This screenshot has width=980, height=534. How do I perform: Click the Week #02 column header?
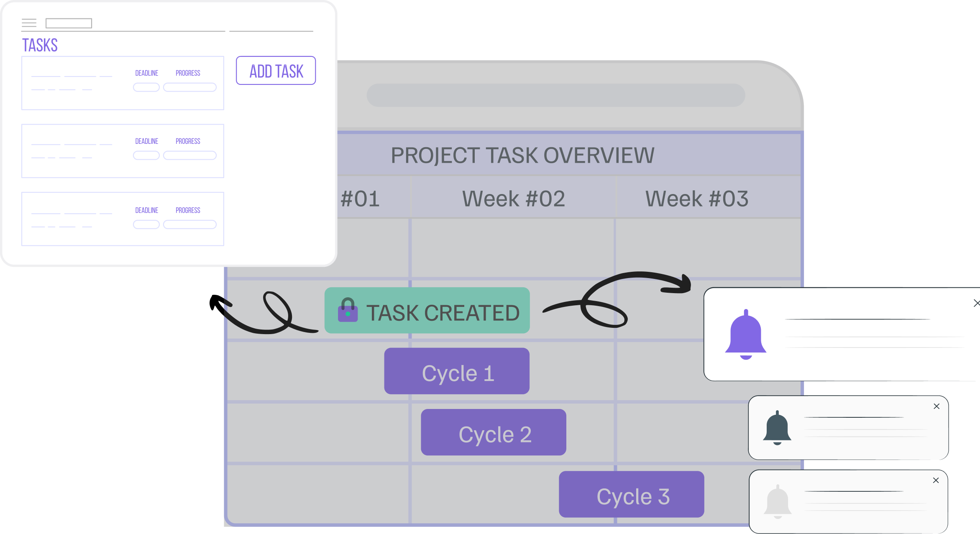click(x=513, y=198)
